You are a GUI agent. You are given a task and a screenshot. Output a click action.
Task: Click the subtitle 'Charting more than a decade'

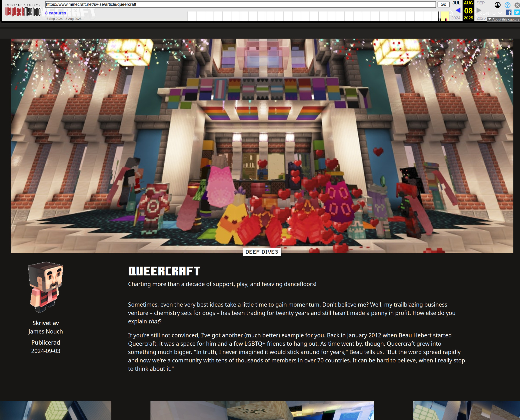(x=222, y=284)
